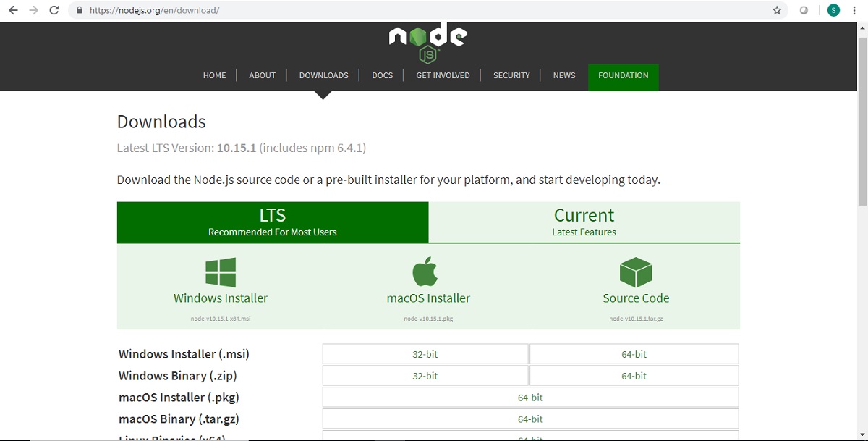Click the Downloads page heading

161,122
